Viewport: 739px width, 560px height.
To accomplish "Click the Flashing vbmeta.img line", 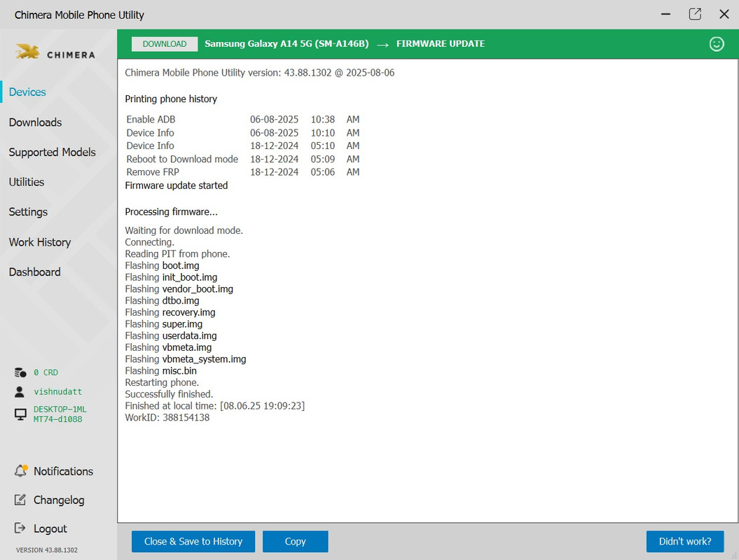I will click(x=168, y=348).
